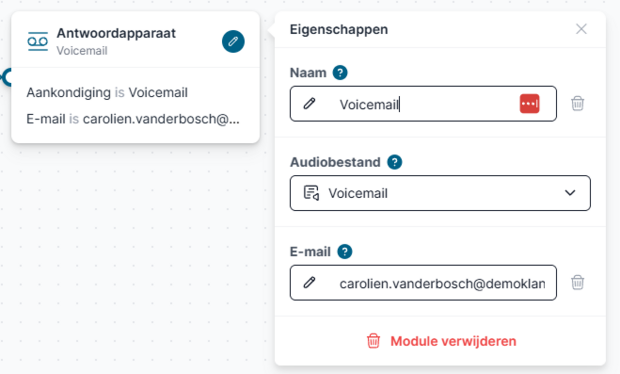The height and width of the screenshot is (374, 620).
Task: Focus the Naam text field containing Voicemail
Action: pos(423,104)
